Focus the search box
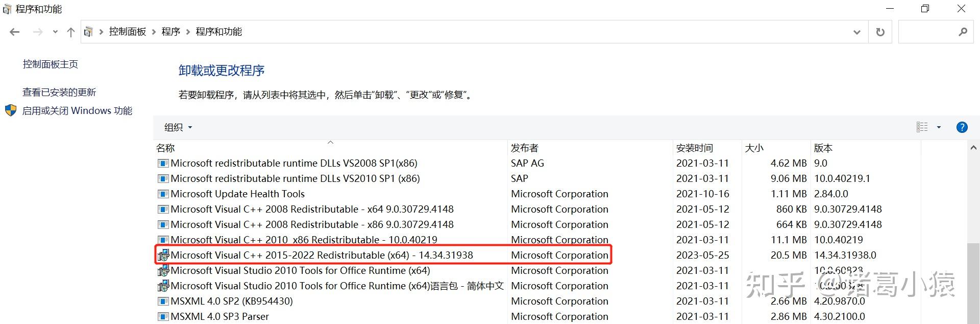 tap(936, 32)
